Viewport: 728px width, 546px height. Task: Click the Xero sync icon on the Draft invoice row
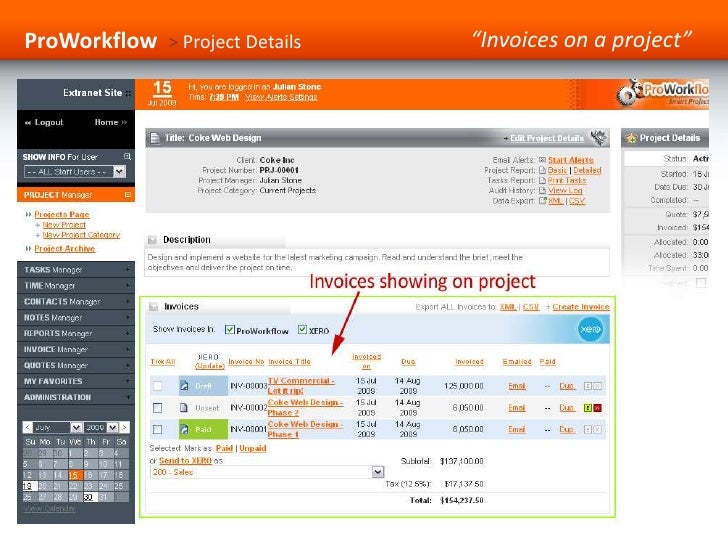(x=184, y=386)
